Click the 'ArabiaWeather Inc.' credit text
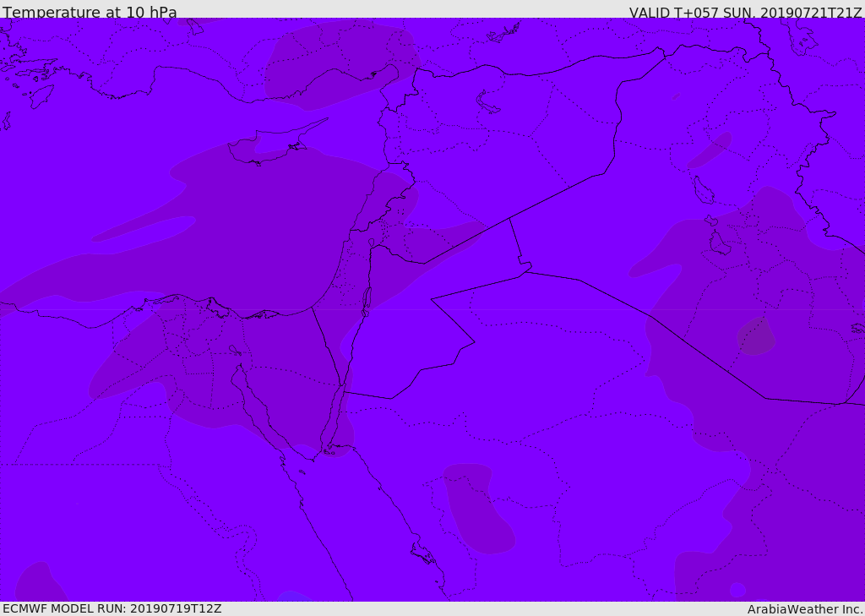 805,609
